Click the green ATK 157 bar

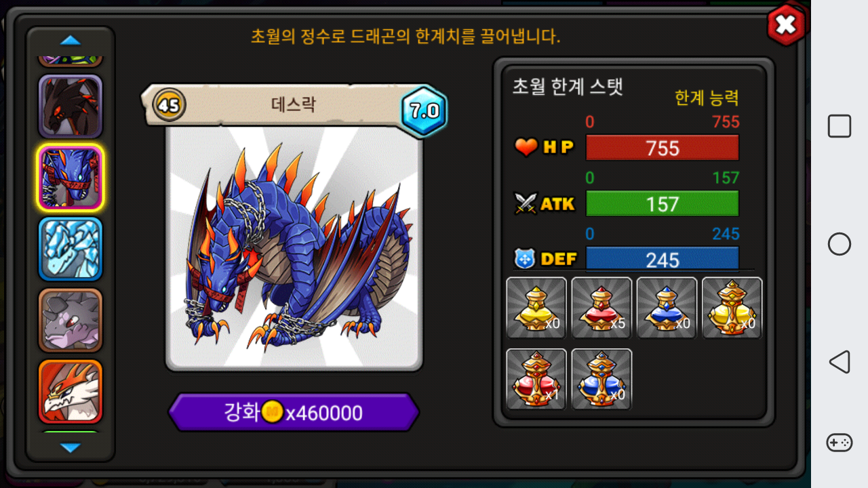coord(663,204)
